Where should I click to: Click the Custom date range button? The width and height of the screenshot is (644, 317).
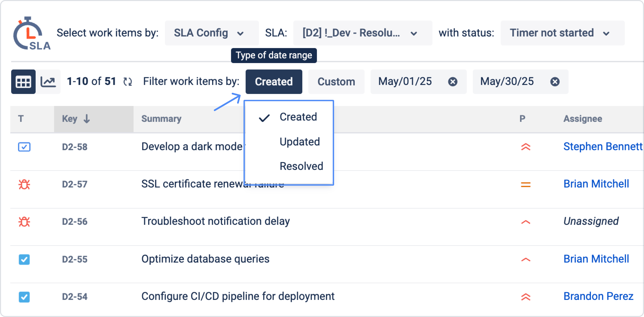coord(336,82)
